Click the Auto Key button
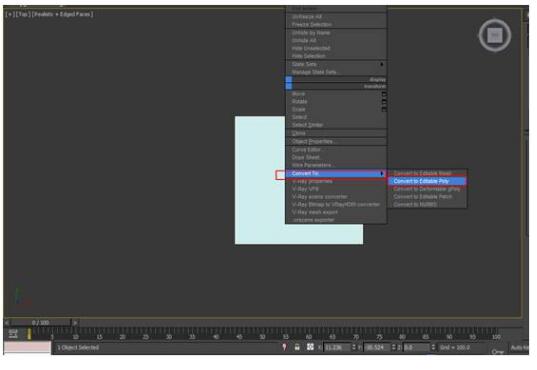537x370 pixels. 520,347
